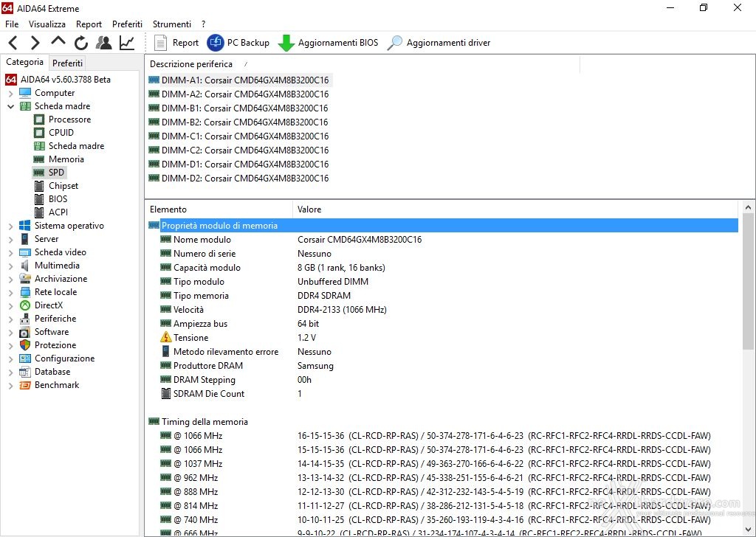Expand the Archiviazione tree node

(x=10, y=279)
